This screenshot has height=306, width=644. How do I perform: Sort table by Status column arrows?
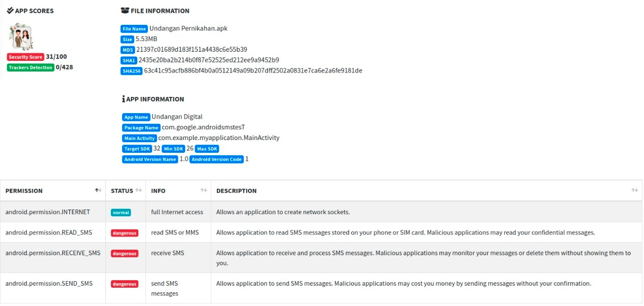(138, 190)
